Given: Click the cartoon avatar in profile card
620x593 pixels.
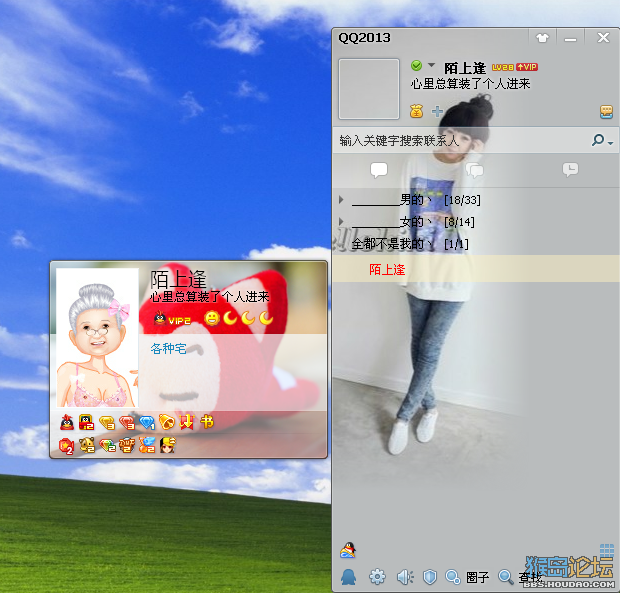Looking at the screenshot, I should pos(97,338).
